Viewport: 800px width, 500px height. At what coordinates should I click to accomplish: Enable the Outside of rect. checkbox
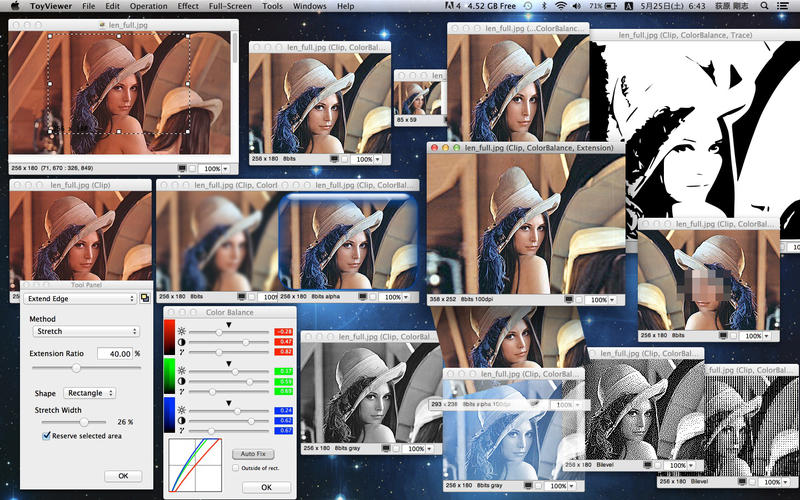click(x=235, y=467)
